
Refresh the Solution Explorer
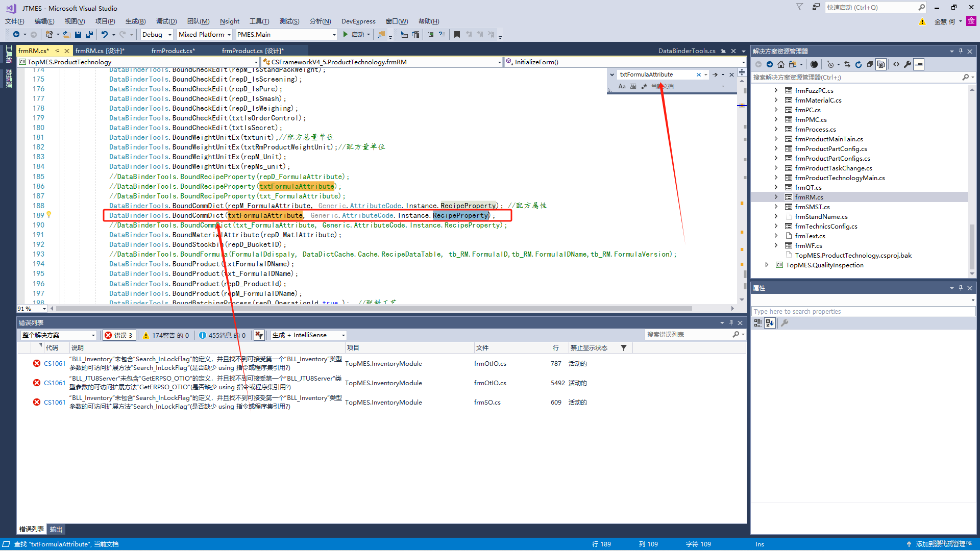coord(859,64)
